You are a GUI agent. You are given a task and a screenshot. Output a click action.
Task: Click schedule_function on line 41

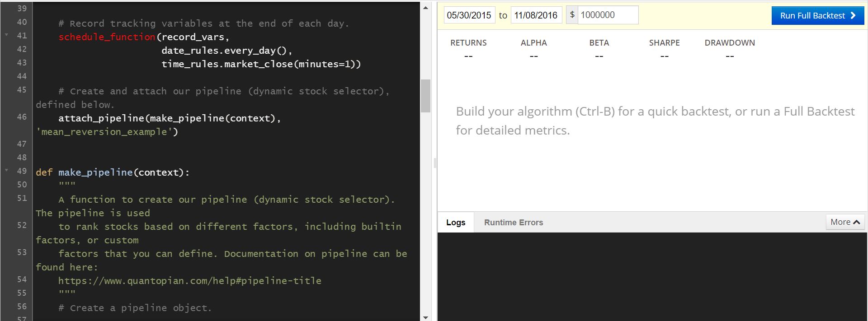click(107, 37)
